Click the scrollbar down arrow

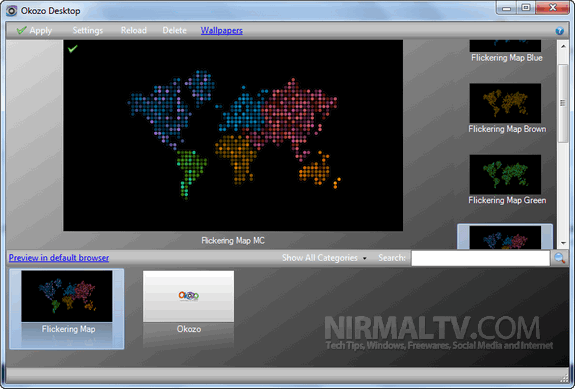[x=563, y=243]
